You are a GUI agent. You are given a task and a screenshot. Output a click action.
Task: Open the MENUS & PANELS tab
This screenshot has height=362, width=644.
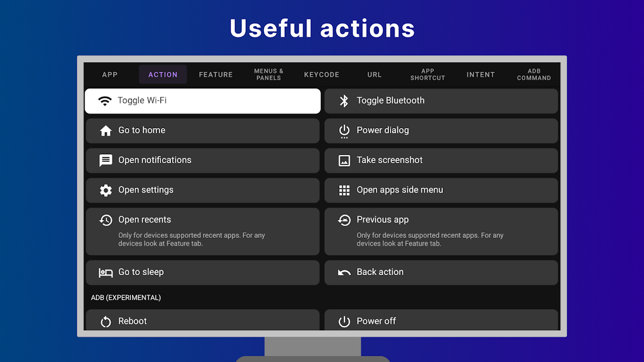(269, 75)
